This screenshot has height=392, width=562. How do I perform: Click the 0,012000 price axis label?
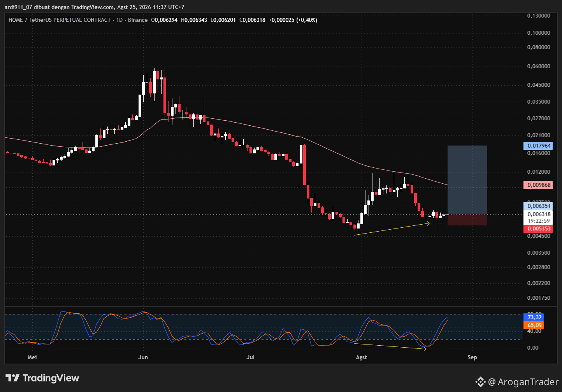coord(539,172)
